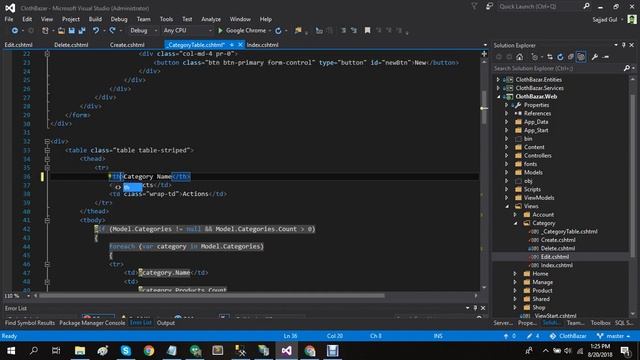Open File Explorer from the taskbar
The image size is (640, 360).
click(80, 351)
